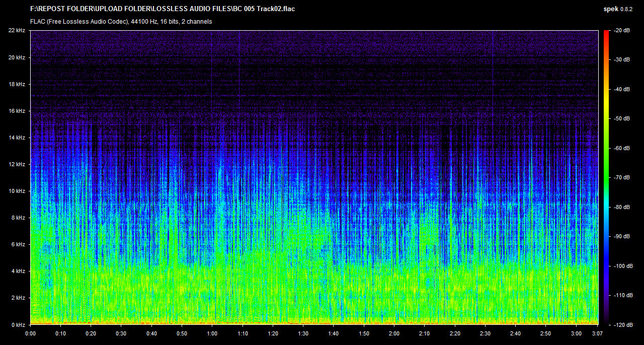Click the 2:50 time label
This screenshot has width=644, height=345.
pos(546,333)
